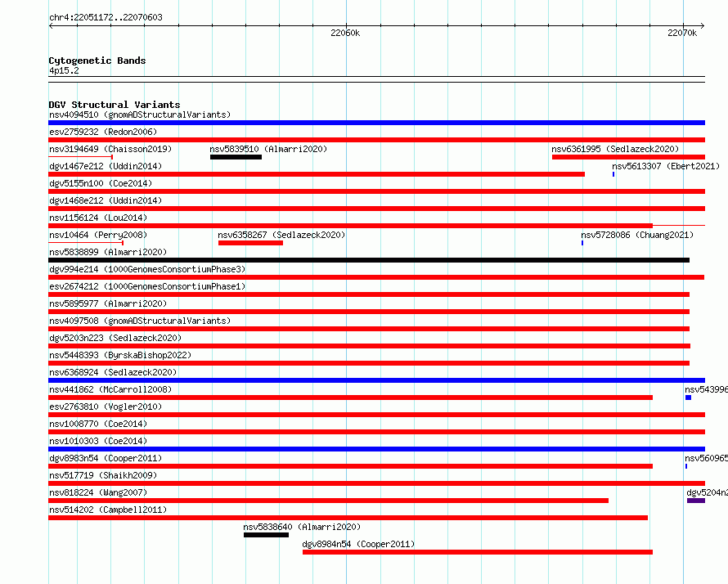The width and height of the screenshot is (728, 584).
Task: Click black bar under nsv5839510 (Almarri2020)
Action: [236, 157]
